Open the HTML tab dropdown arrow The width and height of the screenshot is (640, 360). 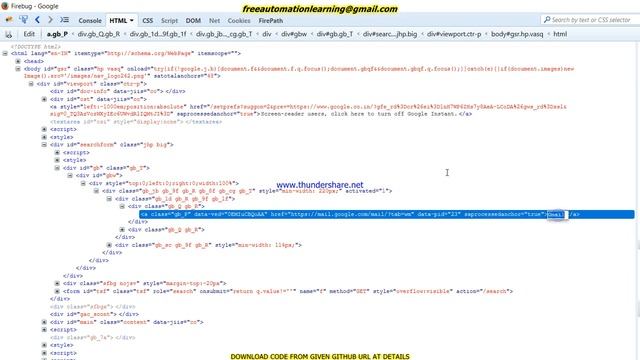coord(131,20)
